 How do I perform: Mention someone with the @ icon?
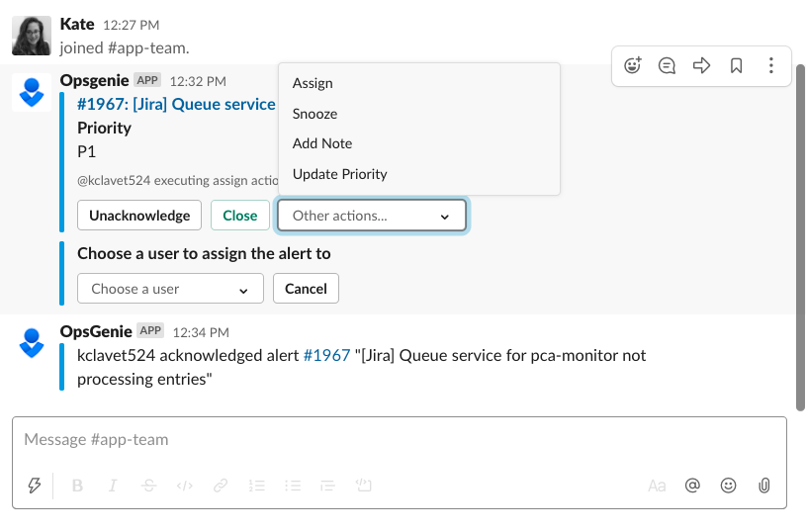(692, 486)
